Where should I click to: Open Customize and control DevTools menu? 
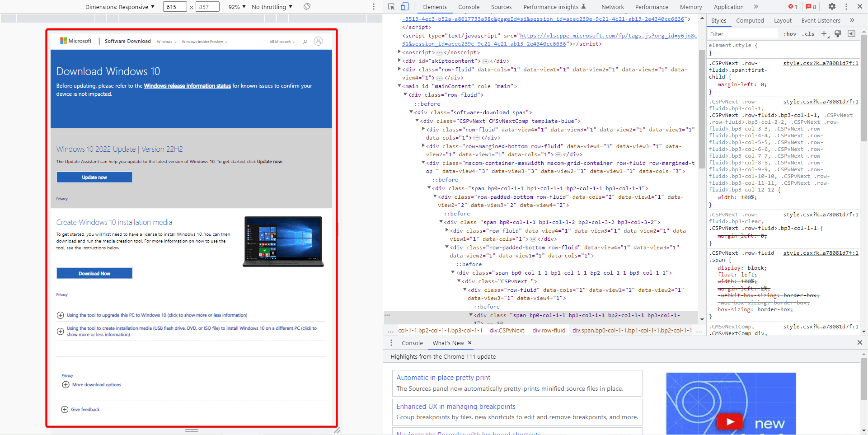pos(846,7)
